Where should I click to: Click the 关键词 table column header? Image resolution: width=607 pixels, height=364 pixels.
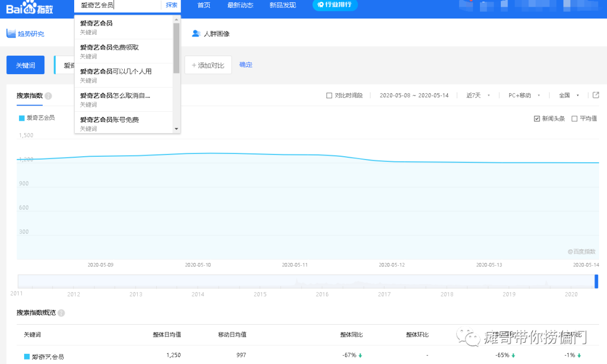(32, 335)
